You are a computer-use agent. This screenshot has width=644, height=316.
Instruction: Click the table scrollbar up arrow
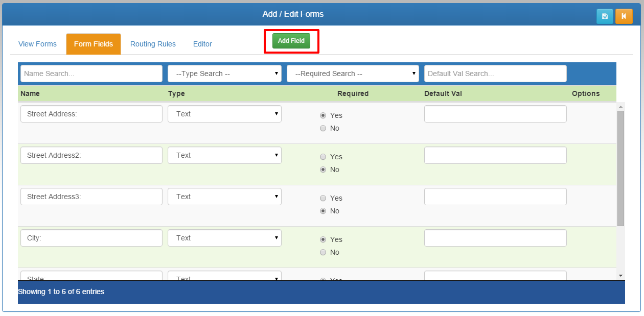(620, 107)
